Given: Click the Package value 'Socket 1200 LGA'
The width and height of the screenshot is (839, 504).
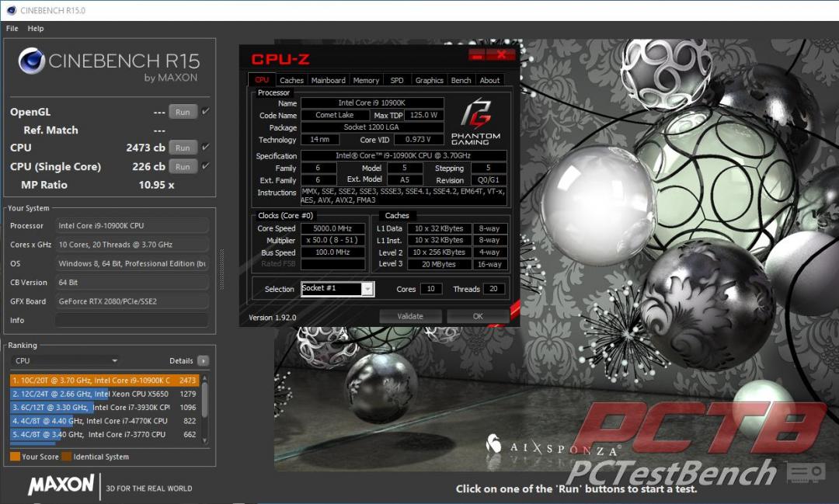Looking at the screenshot, I should click(372, 127).
